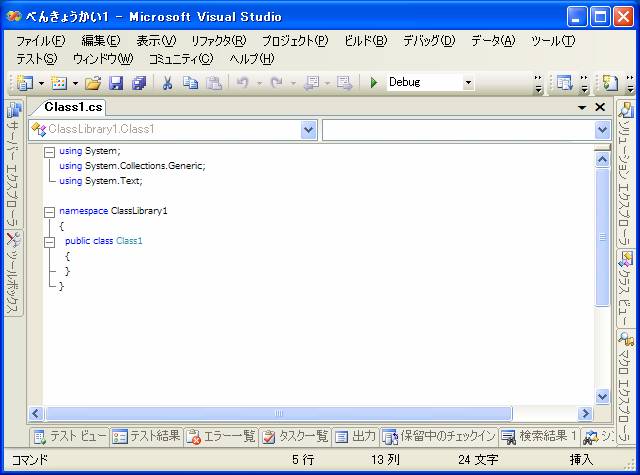Open the ビルド(B) menu

pos(365,41)
